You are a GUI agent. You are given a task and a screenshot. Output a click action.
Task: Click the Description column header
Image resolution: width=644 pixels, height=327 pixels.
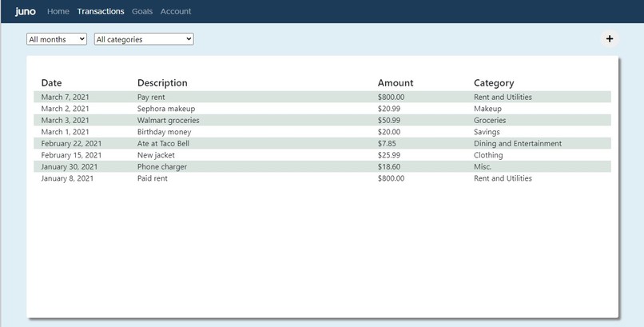coord(162,83)
